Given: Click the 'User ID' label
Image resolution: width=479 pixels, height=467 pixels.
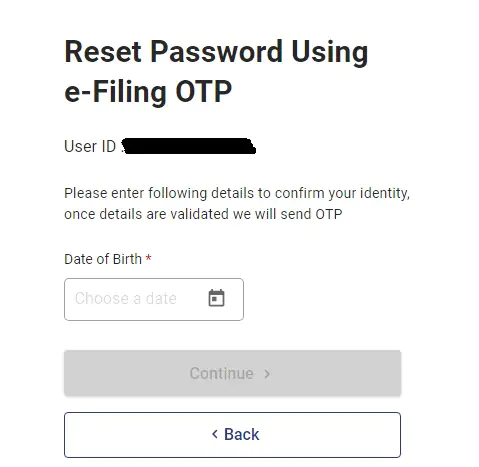Looking at the screenshot, I should (90, 146).
